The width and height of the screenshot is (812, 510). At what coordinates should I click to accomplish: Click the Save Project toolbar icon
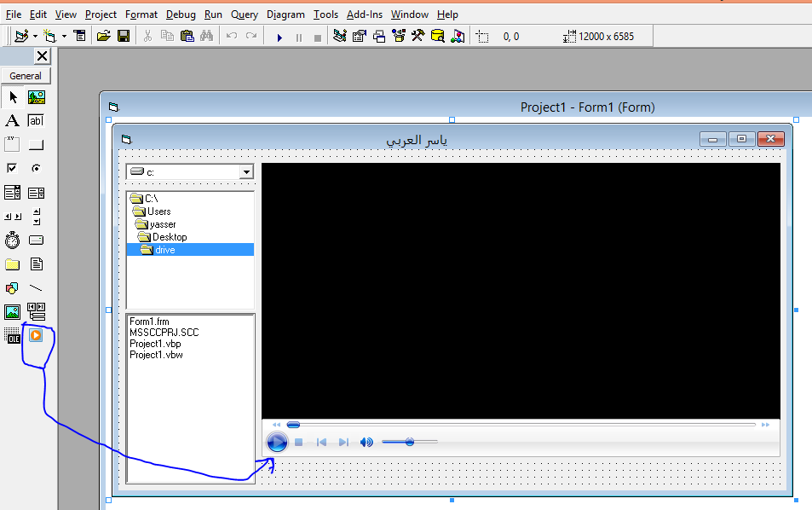(124, 37)
